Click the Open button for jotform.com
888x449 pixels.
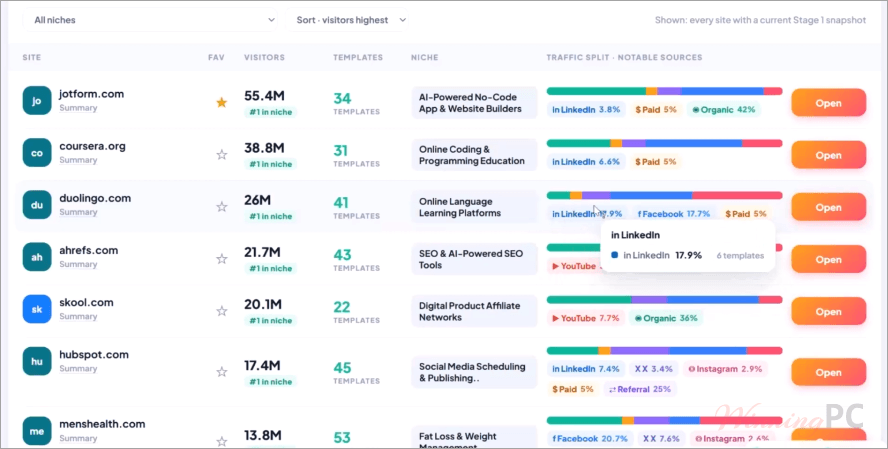[829, 103]
